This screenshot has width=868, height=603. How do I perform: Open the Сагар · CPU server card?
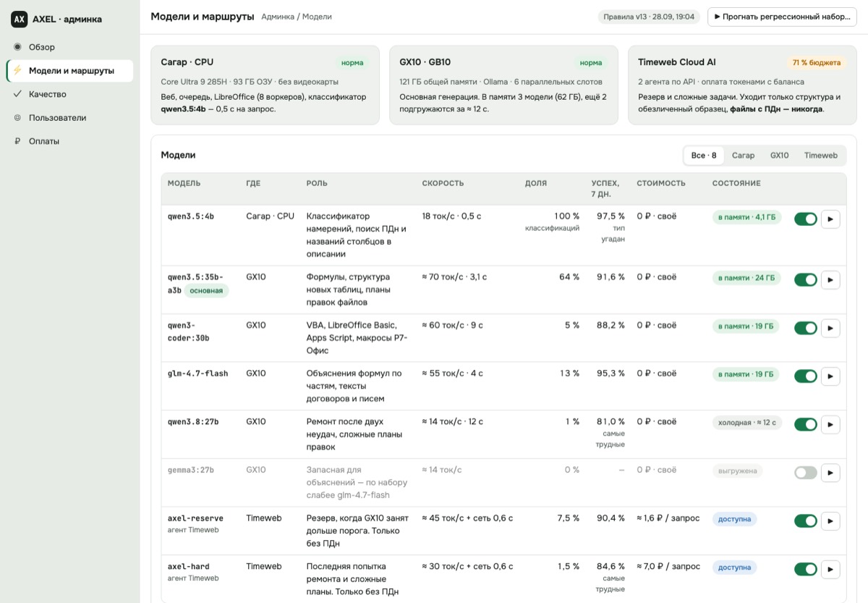coord(265,85)
